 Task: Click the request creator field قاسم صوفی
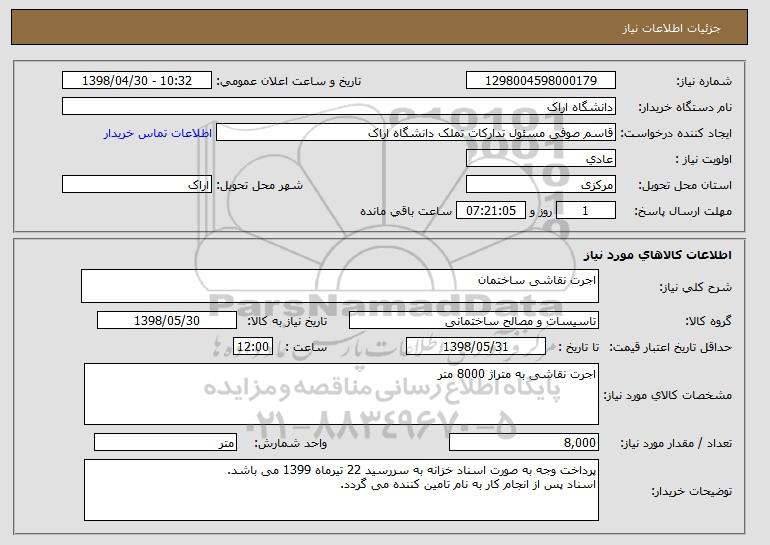[x=416, y=133]
